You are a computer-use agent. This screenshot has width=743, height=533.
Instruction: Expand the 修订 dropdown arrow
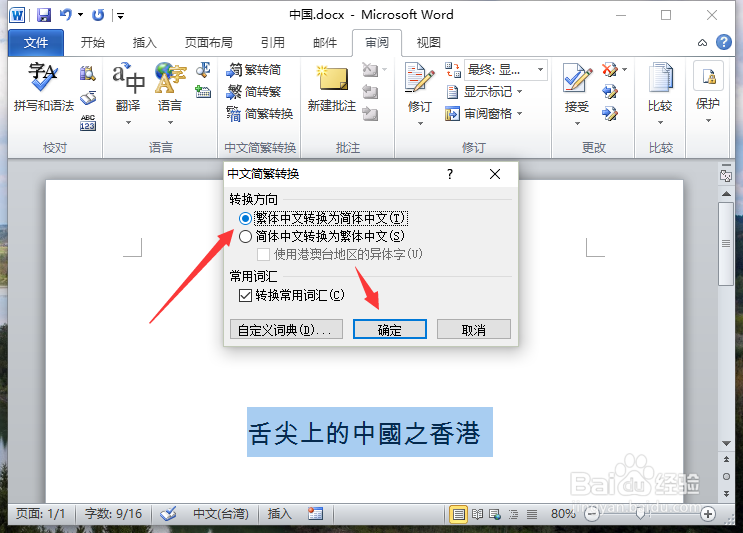pyautogui.click(x=420, y=124)
